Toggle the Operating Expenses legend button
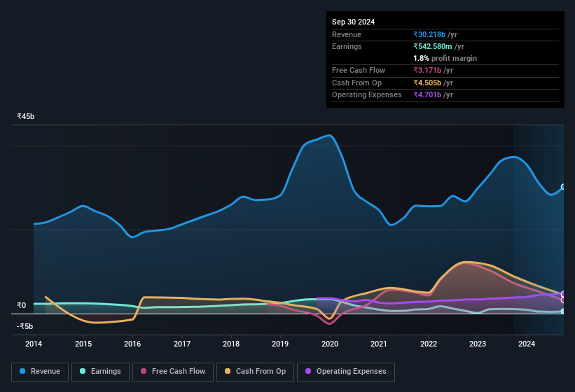The image size is (575, 392). [345, 372]
